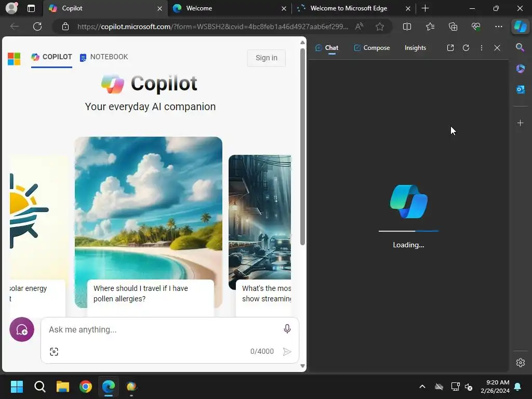
Task: Open the notification bell
Action: point(518,387)
